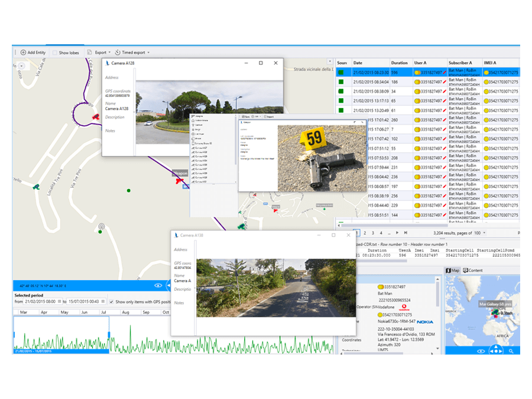Click the right handle of the timeline selection
Screen dimensions: 532x399
click(109, 335)
